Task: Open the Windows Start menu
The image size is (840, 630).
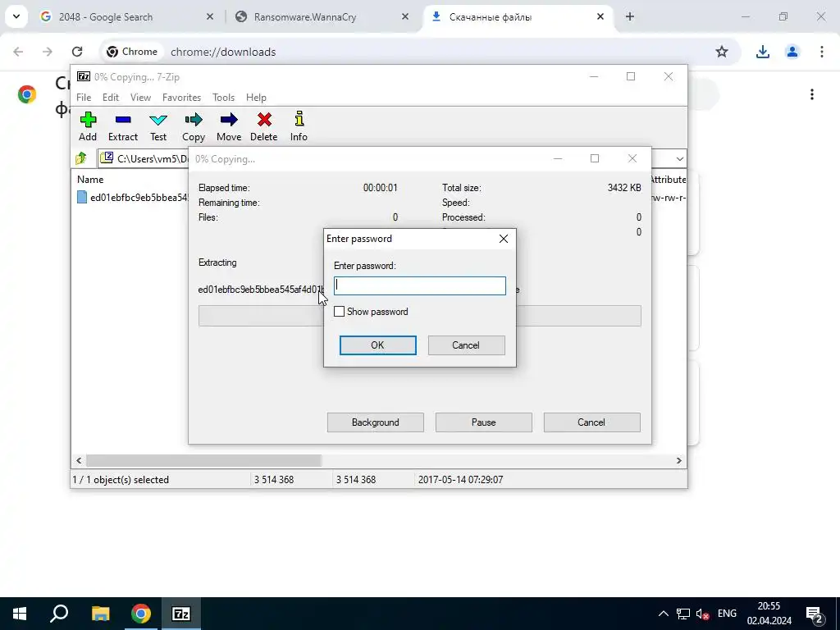Action: click(x=20, y=614)
